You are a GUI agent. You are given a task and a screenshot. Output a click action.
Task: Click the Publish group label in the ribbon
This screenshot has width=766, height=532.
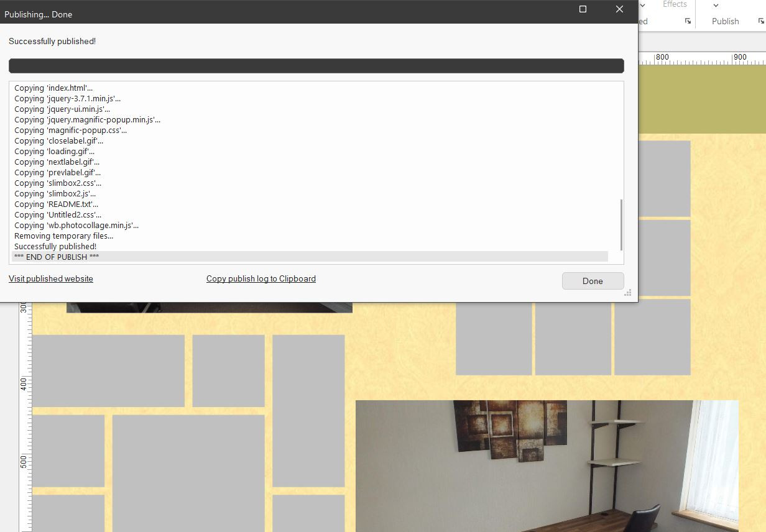pyautogui.click(x=726, y=21)
